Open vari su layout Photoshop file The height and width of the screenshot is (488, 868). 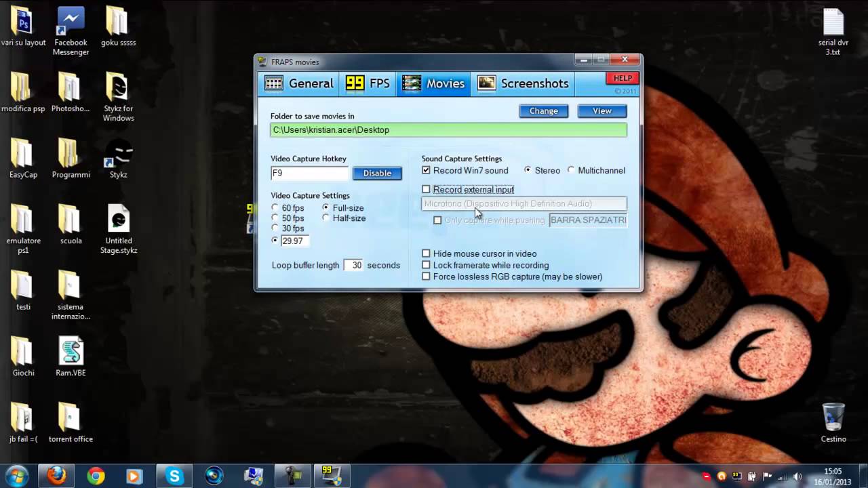(23, 27)
